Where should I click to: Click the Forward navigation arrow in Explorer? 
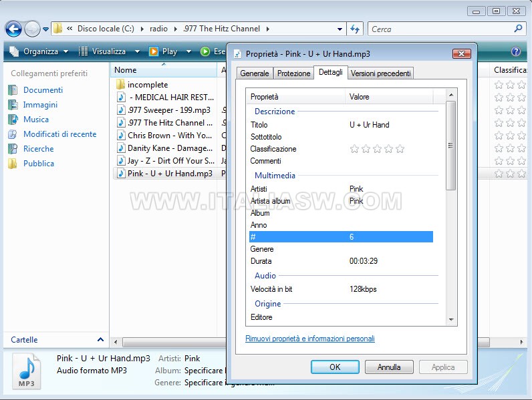33,29
